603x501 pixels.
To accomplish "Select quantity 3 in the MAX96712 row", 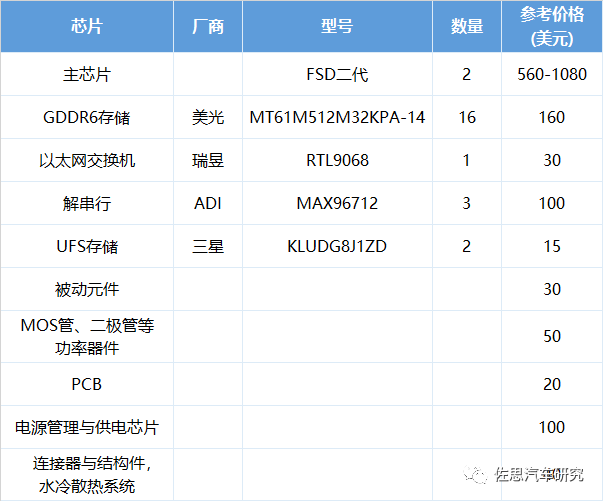I will click(x=467, y=203).
